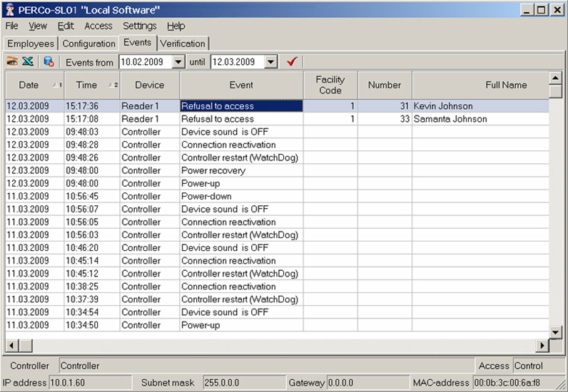Open the Settings menu
Screen dimensions: 568x392
(139, 26)
